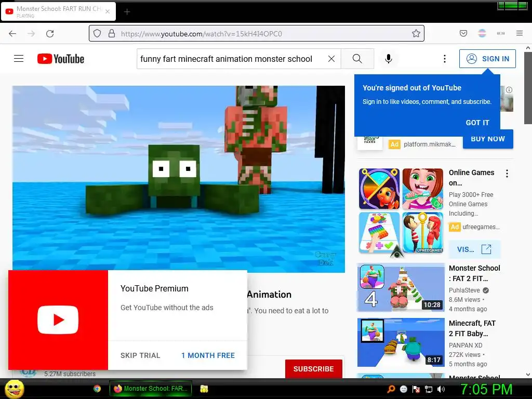532x399 pixels.
Task: Open the Monster School FAT 2 FIT thumbnail
Action: point(401,287)
